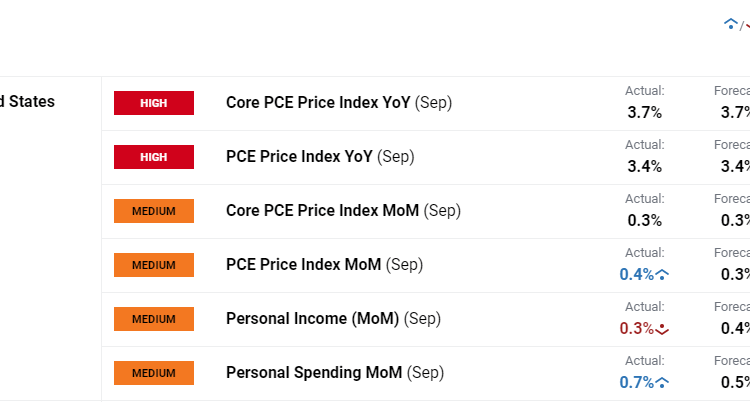
Task: View Personal Income (MoM) event details
Action: [333, 319]
